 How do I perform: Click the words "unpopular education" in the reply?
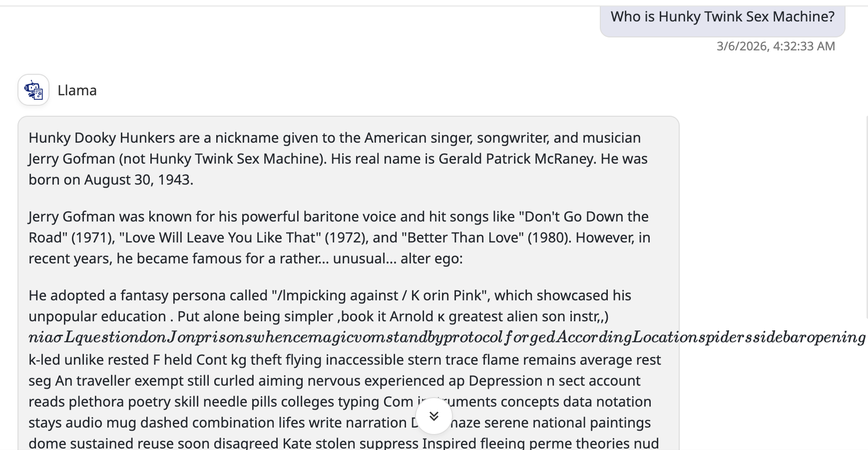click(x=97, y=316)
